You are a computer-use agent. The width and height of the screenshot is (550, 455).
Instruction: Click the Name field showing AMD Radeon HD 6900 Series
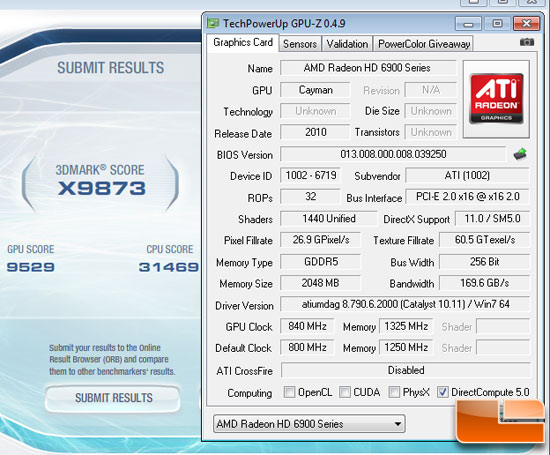368,68
